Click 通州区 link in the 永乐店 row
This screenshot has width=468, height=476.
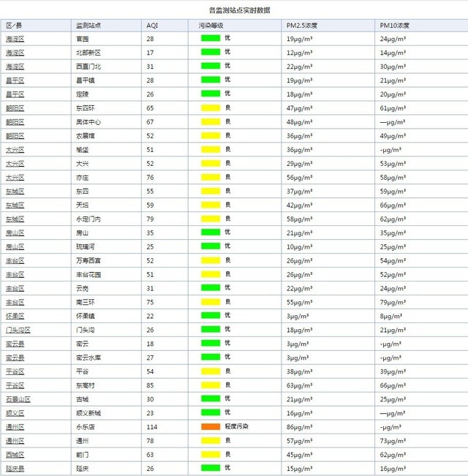[x=15, y=427]
